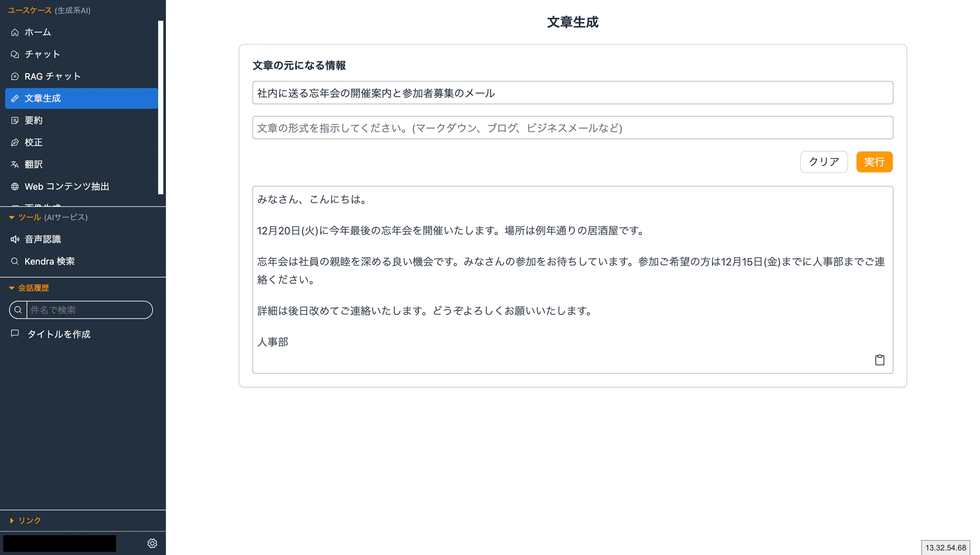Click the pen nib icon beside 校正

point(15,142)
